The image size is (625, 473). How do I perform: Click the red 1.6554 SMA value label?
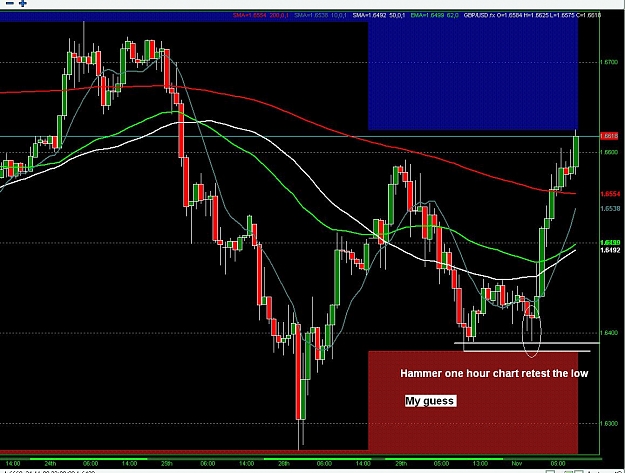[610, 194]
